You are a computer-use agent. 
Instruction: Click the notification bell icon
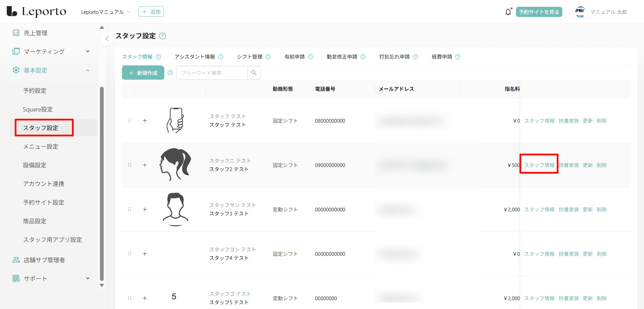coord(508,12)
